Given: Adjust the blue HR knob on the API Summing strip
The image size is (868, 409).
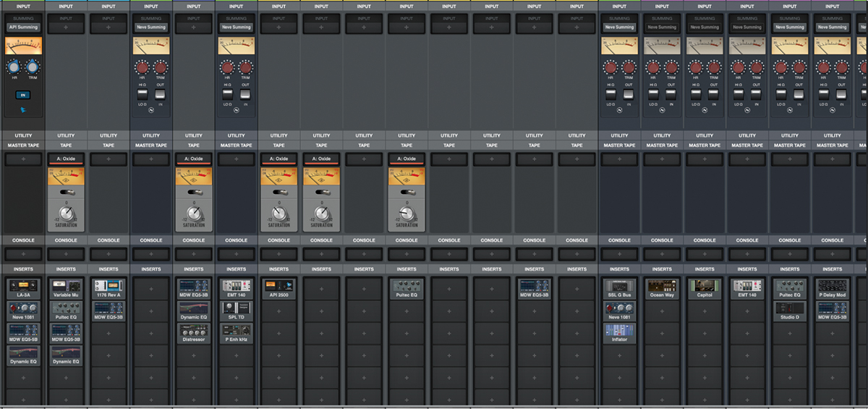Looking at the screenshot, I should pos(14,67).
